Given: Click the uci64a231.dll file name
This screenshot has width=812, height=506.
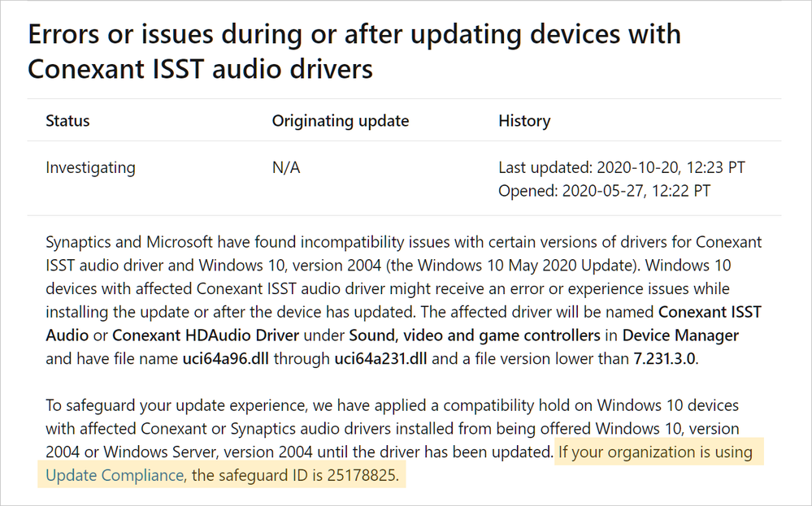Looking at the screenshot, I should (380, 359).
